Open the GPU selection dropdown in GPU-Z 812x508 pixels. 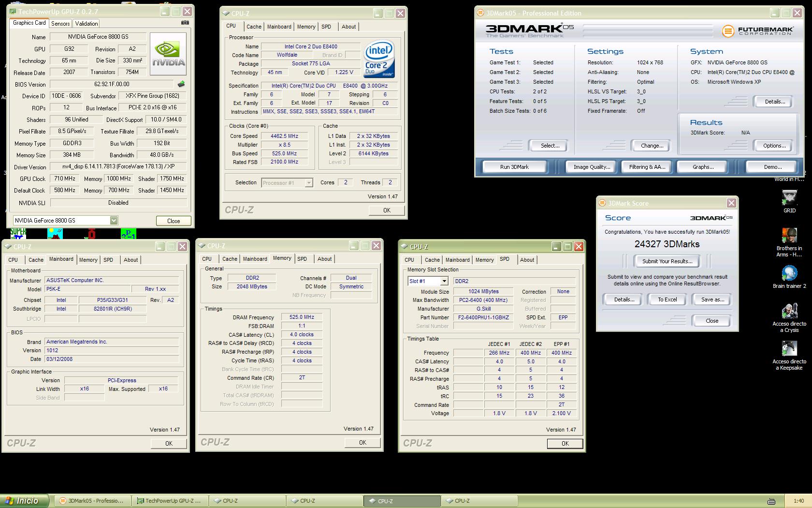114,221
